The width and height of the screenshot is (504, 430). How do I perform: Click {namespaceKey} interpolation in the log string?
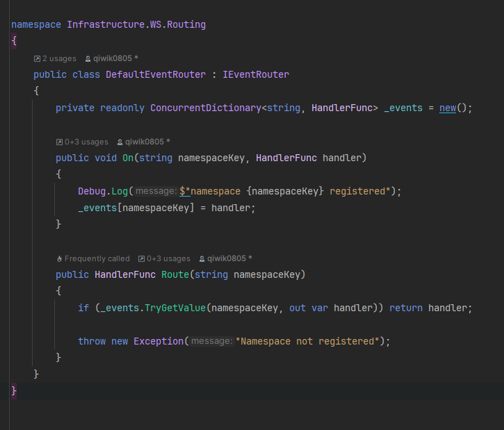285,192
